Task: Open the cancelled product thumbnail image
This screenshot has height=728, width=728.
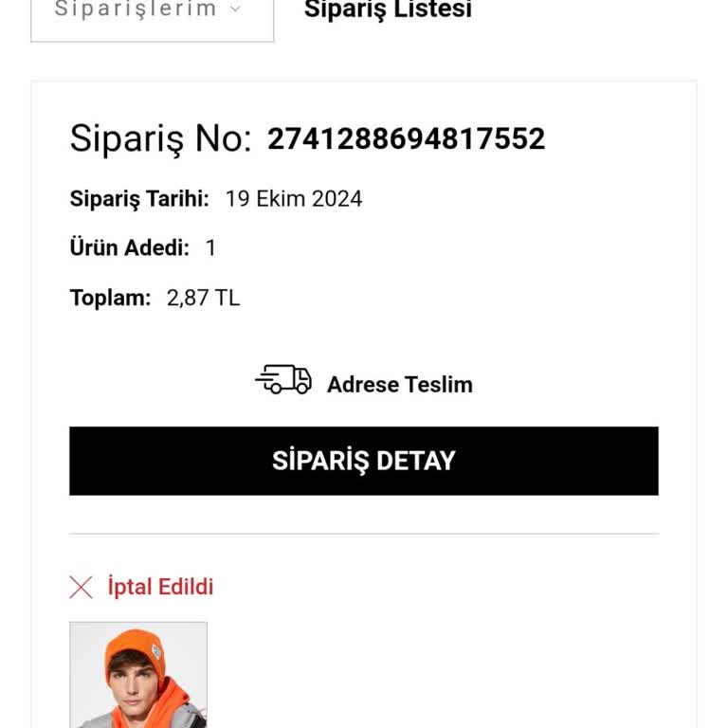Action: pyautogui.click(x=138, y=674)
